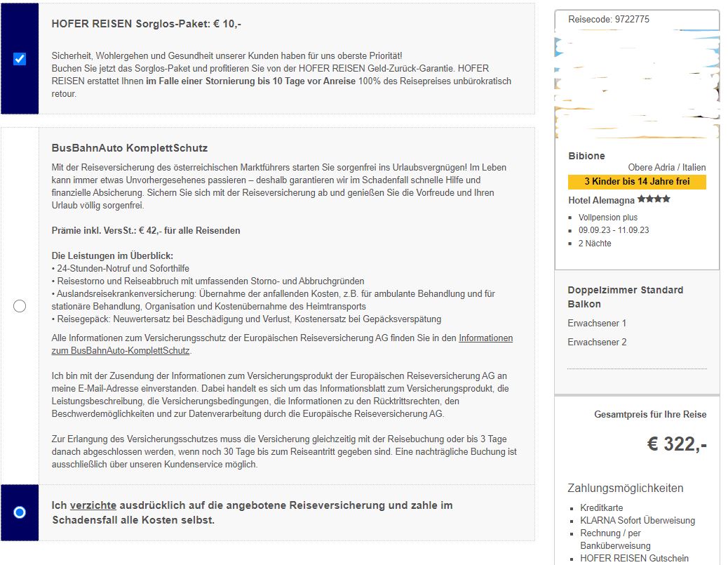
Task: Click the Kreditkarte payment option
Action: coord(601,508)
